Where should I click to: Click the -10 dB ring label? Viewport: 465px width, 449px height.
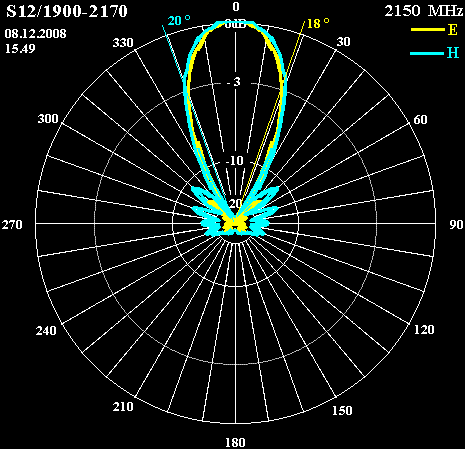coord(235,161)
